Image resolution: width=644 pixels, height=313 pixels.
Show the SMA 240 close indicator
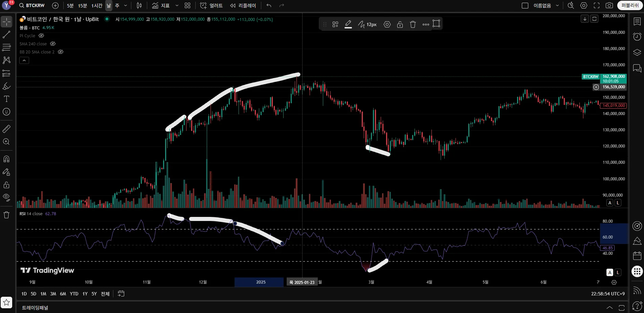53,44
